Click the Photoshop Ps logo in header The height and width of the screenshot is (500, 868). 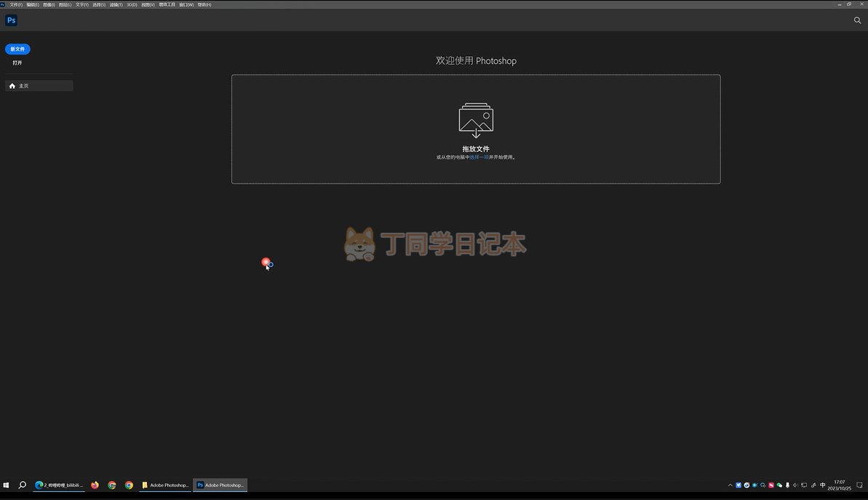(11, 20)
